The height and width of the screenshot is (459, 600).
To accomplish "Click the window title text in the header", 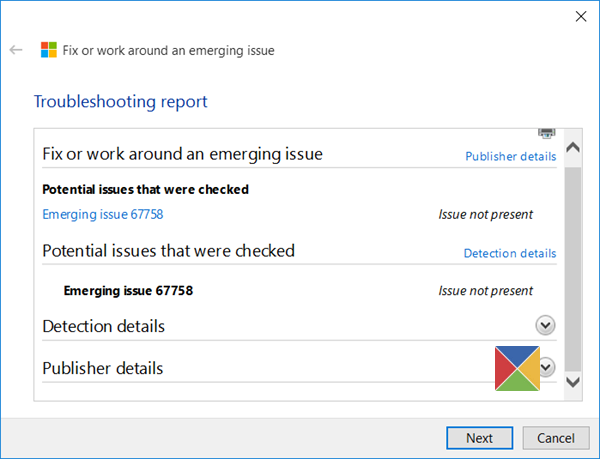I will (x=168, y=50).
